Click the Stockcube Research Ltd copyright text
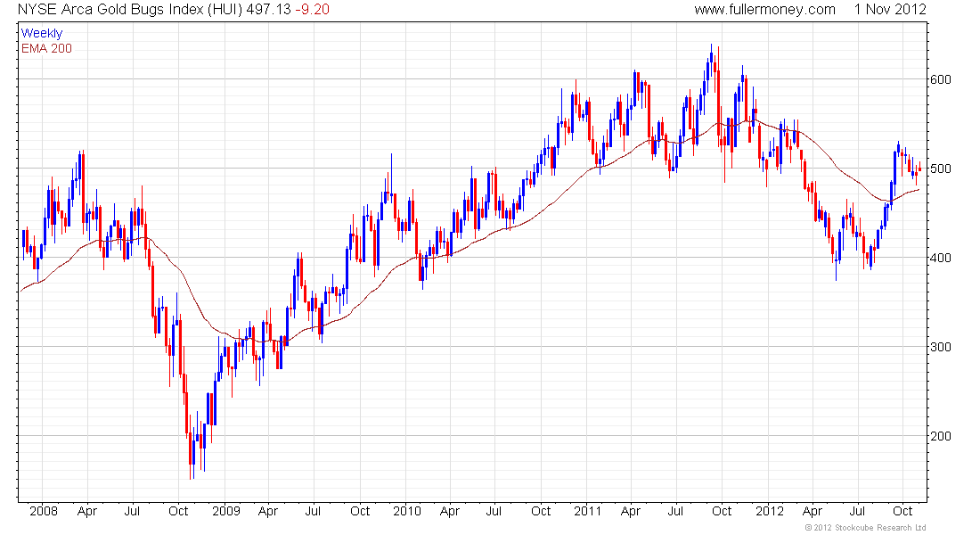The image size is (980, 535). (865, 528)
